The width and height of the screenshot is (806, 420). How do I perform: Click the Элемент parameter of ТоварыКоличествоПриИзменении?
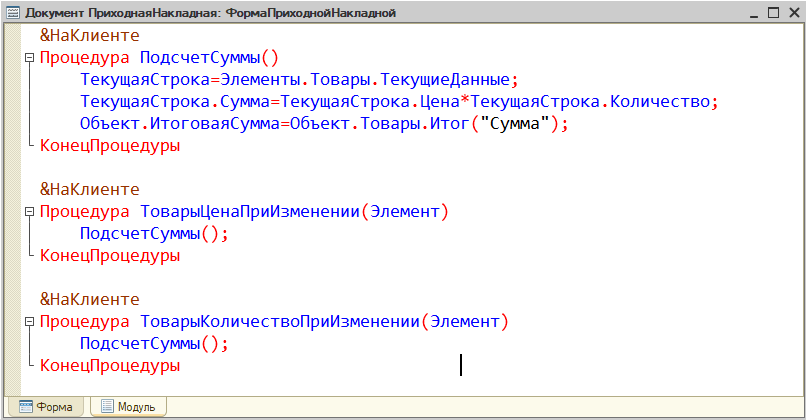pos(465,321)
